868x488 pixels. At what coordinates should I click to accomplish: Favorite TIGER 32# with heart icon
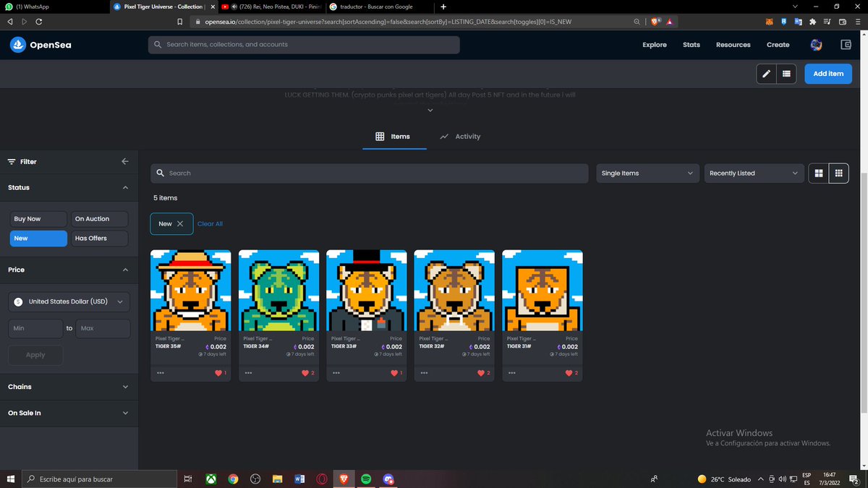coord(482,373)
